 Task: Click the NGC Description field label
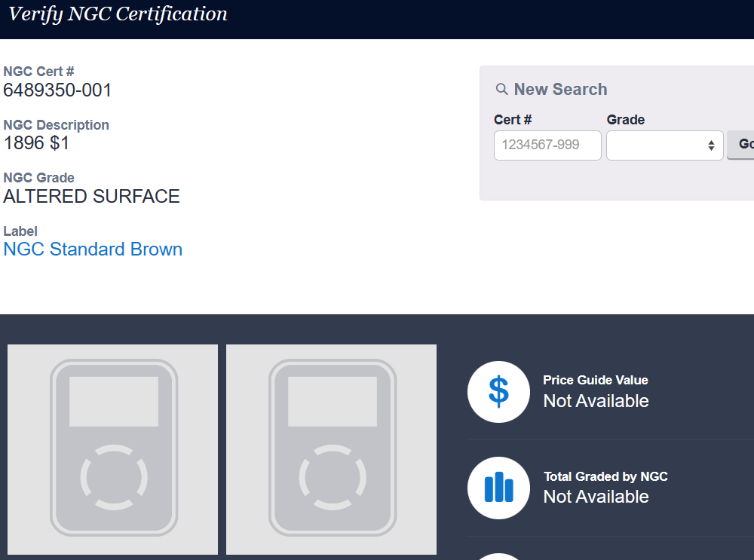57,125
